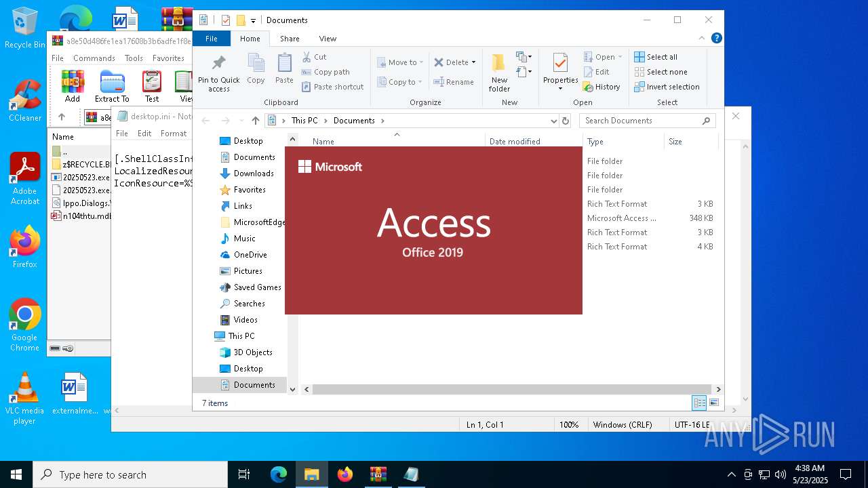Switch to details view layout icon

click(x=699, y=403)
